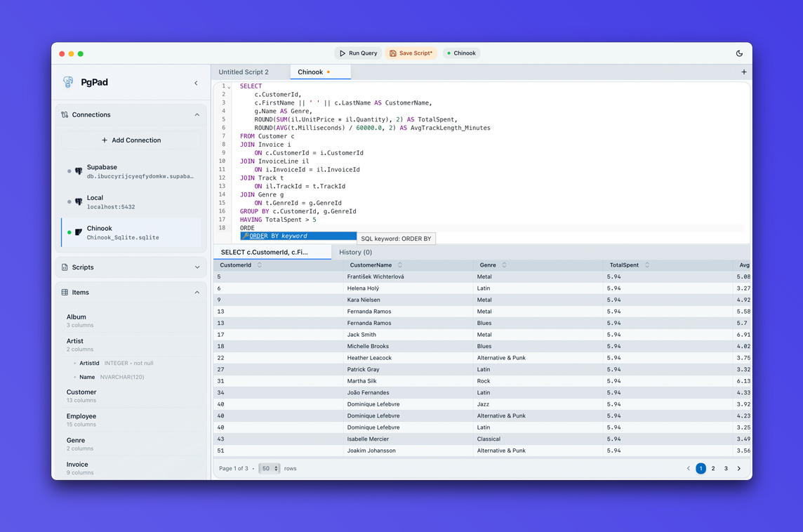Run the query
803x532 pixels.
pyautogui.click(x=359, y=53)
